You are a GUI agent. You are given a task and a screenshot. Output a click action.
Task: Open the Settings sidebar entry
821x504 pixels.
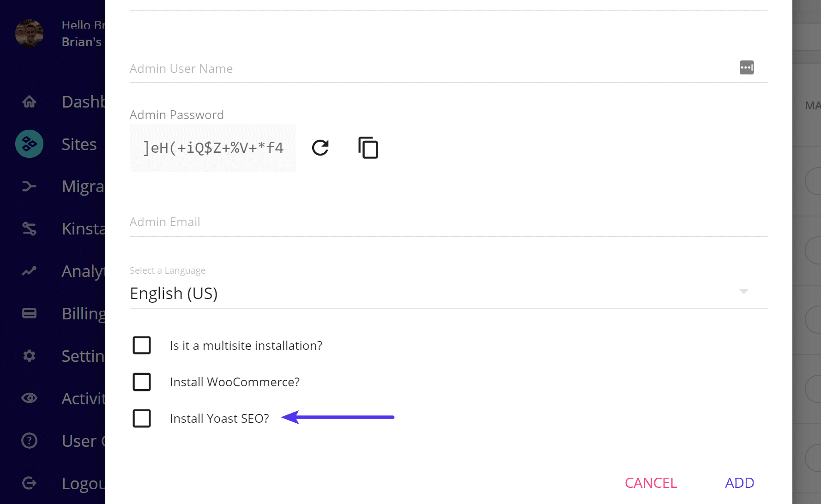[29, 355]
